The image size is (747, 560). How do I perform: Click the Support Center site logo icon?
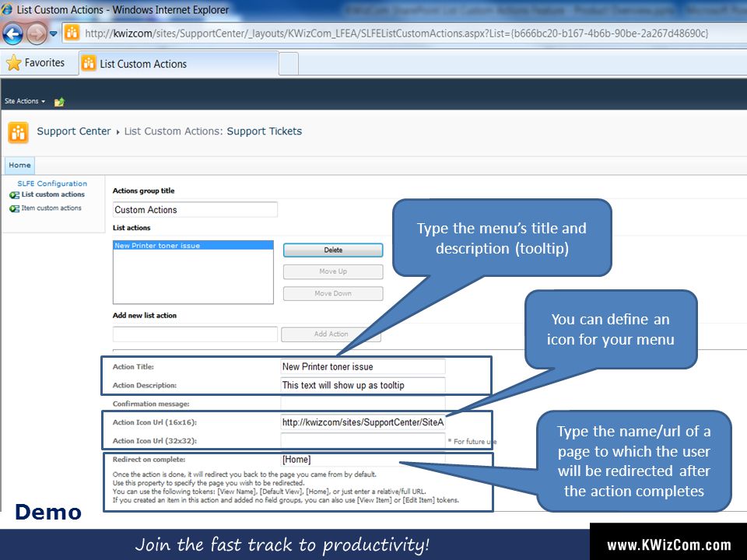point(18,132)
